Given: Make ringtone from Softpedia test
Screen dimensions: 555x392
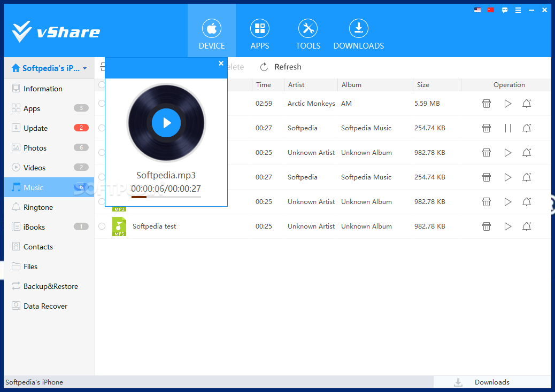Looking at the screenshot, I should 527,226.
